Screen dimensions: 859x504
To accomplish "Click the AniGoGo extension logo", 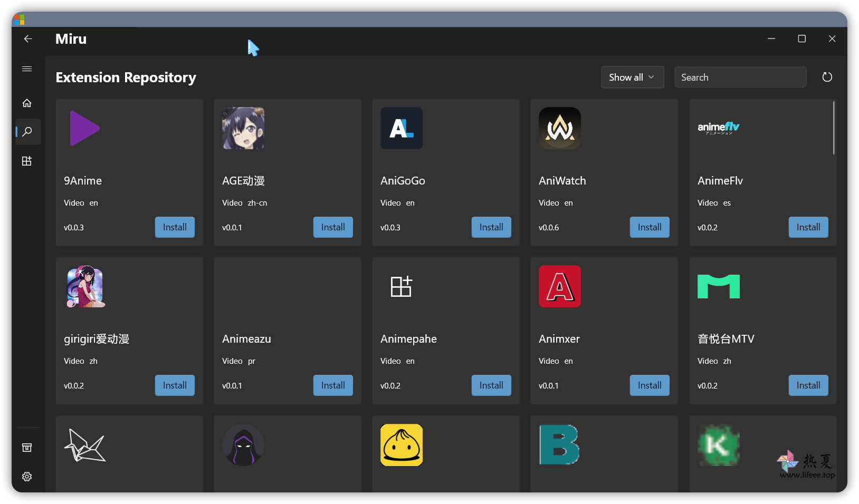I will 402,128.
